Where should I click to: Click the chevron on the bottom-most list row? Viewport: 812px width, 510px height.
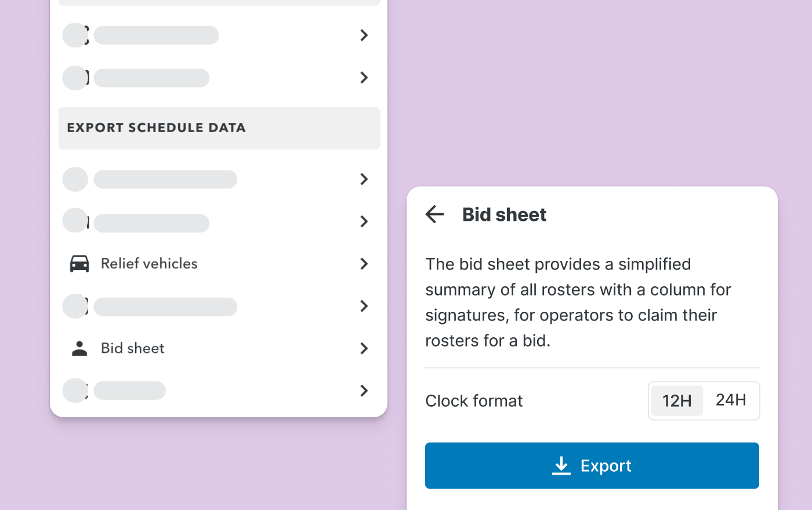pyautogui.click(x=364, y=391)
